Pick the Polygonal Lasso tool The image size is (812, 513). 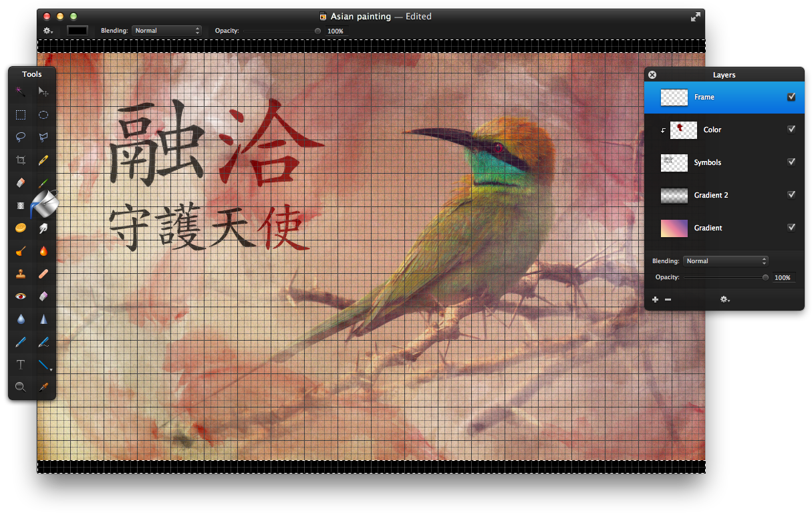click(43, 137)
